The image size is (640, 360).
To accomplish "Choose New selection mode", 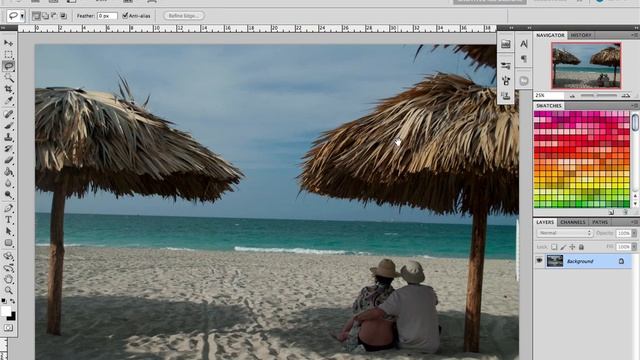I will pos(36,16).
